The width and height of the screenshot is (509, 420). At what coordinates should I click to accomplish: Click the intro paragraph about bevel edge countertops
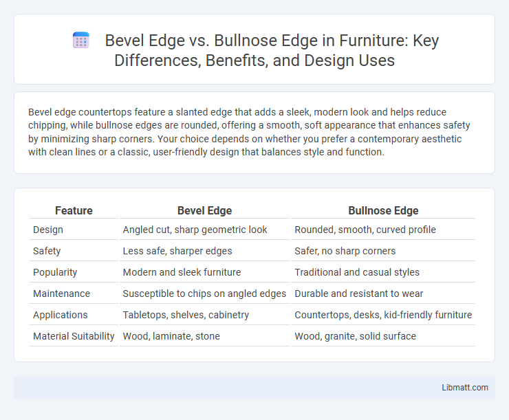(249, 132)
